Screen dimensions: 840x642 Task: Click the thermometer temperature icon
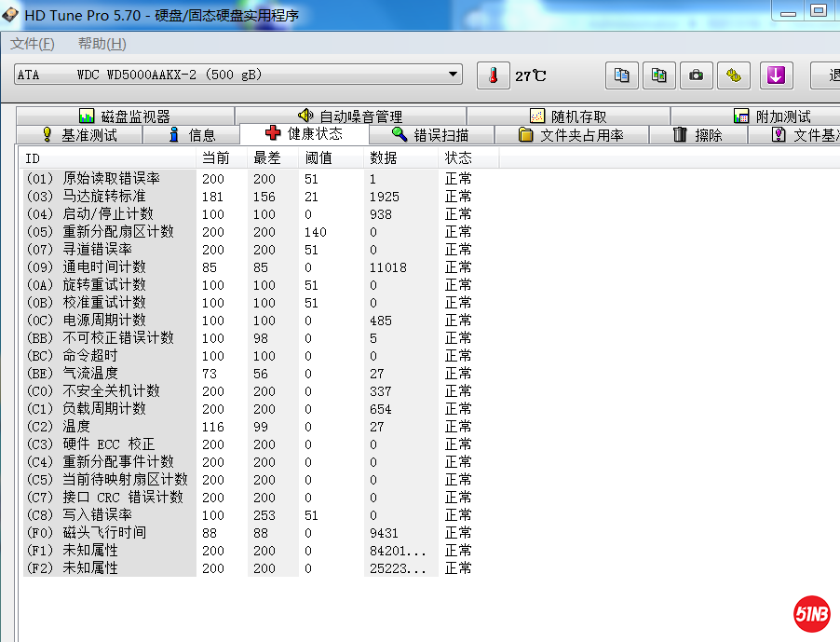(x=494, y=75)
